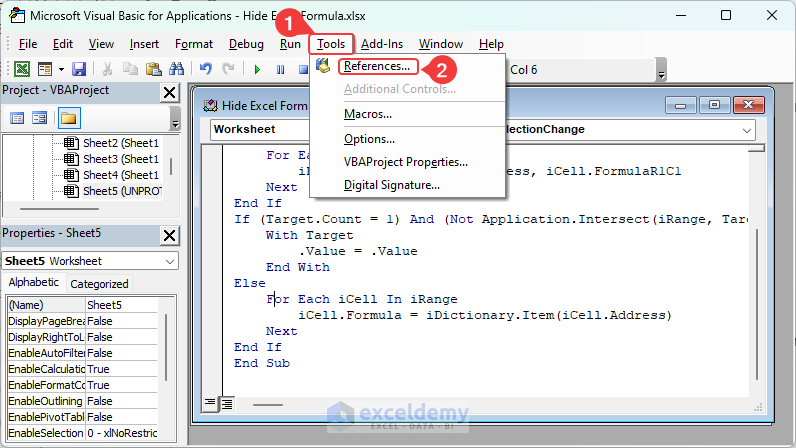Open the Add-Ins menu
Screen dimensions: 796x448
(x=382, y=44)
